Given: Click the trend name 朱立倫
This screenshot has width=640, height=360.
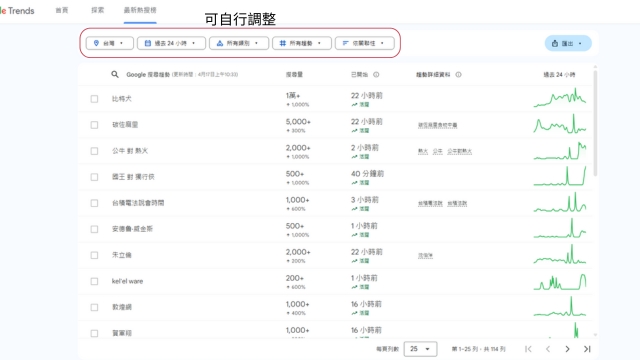Looking at the screenshot, I should click(x=122, y=256).
